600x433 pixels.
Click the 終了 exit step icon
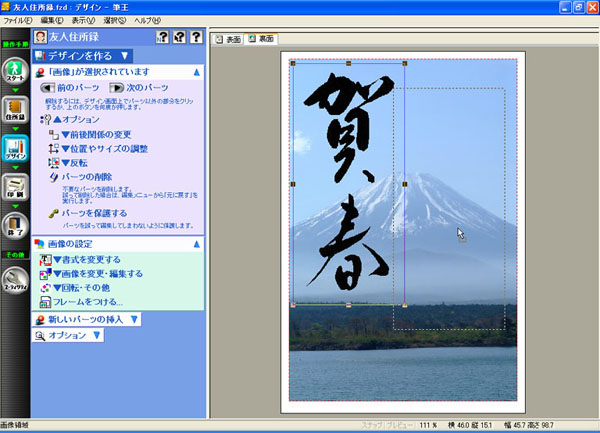(x=14, y=225)
